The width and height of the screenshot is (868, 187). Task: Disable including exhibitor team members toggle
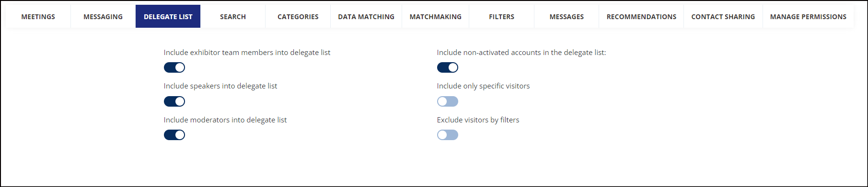[174, 67]
